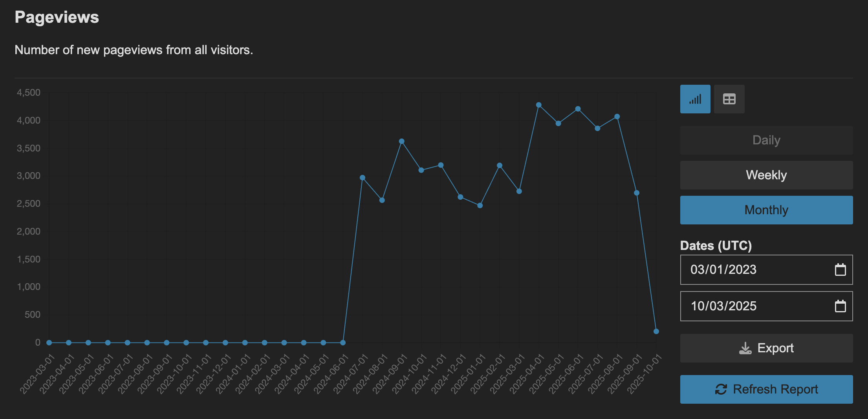The image size is (868, 419).
Task: Click the 2025-10-01 final data point
Action: point(656,332)
